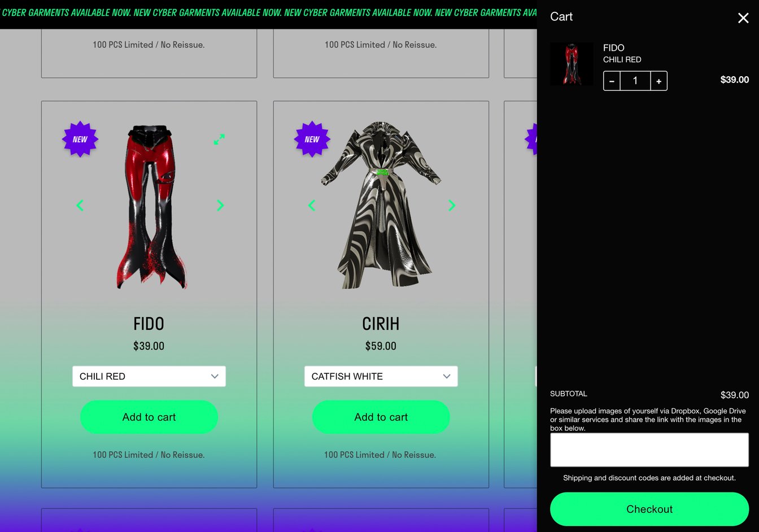Expand FIDO image to fullscreen
The height and width of the screenshot is (532, 759).
tap(219, 139)
